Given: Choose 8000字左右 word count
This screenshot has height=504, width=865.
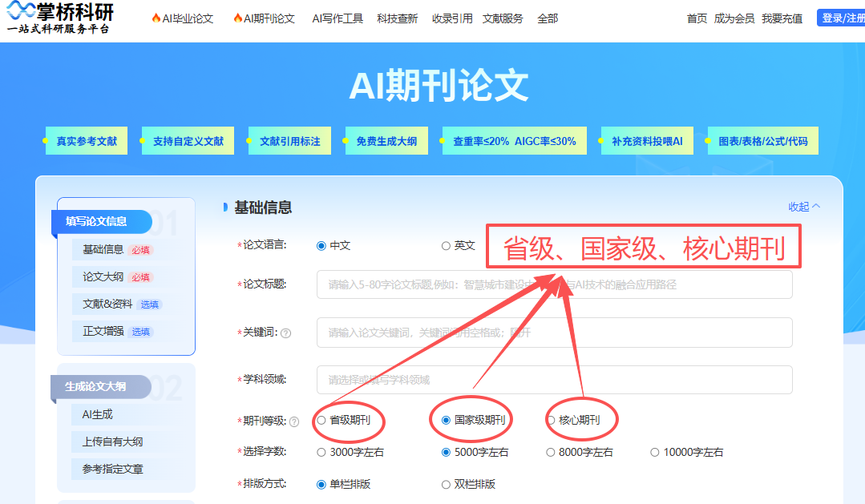Looking at the screenshot, I should tap(580, 452).
